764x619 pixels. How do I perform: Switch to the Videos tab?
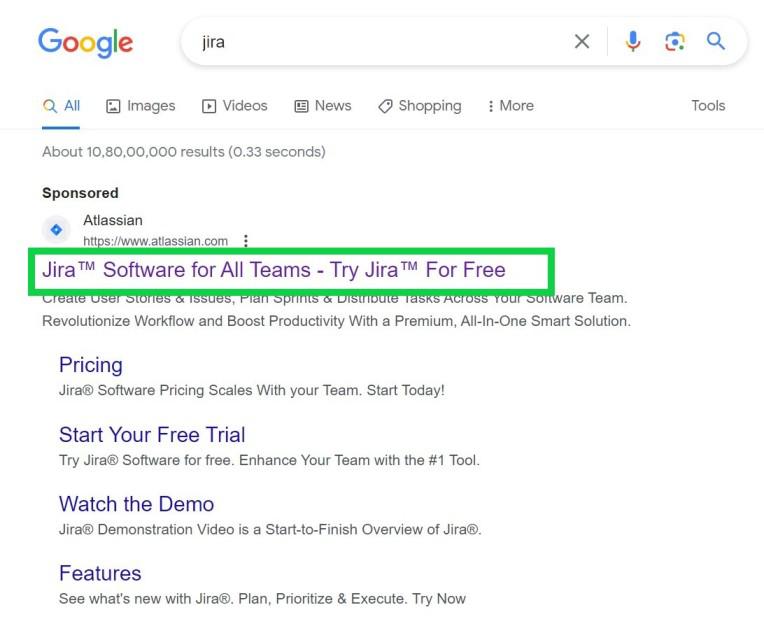tap(235, 106)
